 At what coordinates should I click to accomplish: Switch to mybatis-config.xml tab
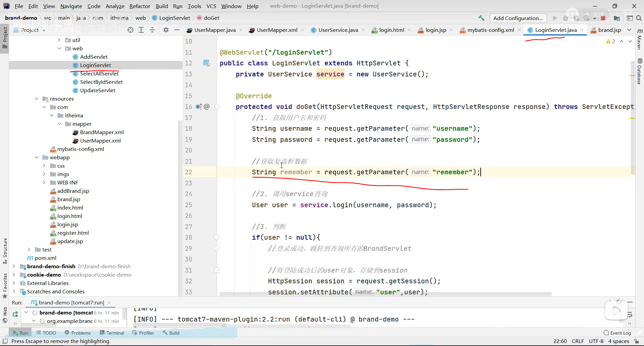click(491, 30)
